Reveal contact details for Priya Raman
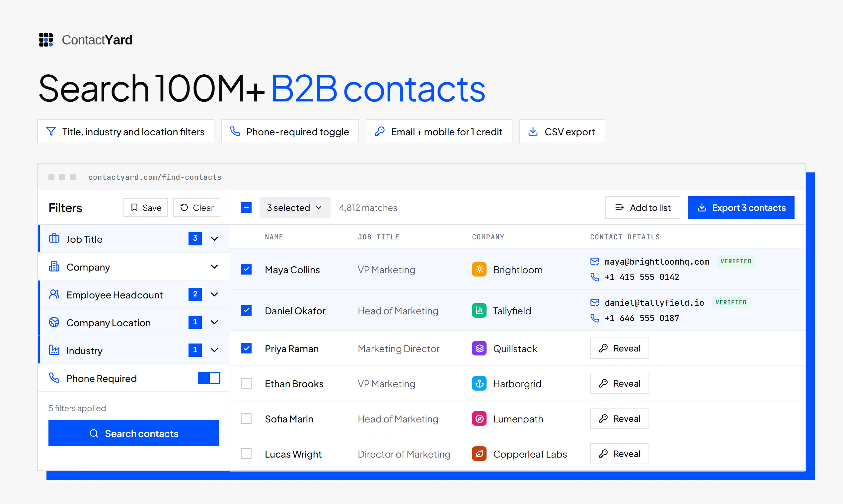 (x=619, y=348)
